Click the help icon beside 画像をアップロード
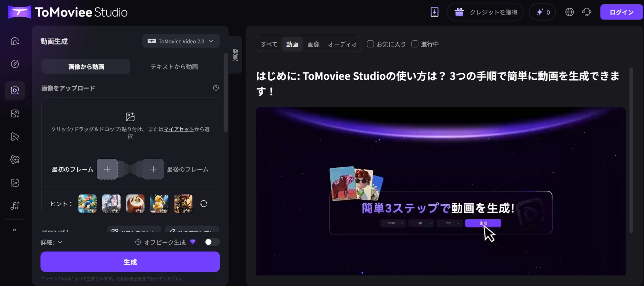The height and width of the screenshot is (286, 644). pyautogui.click(x=216, y=88)
